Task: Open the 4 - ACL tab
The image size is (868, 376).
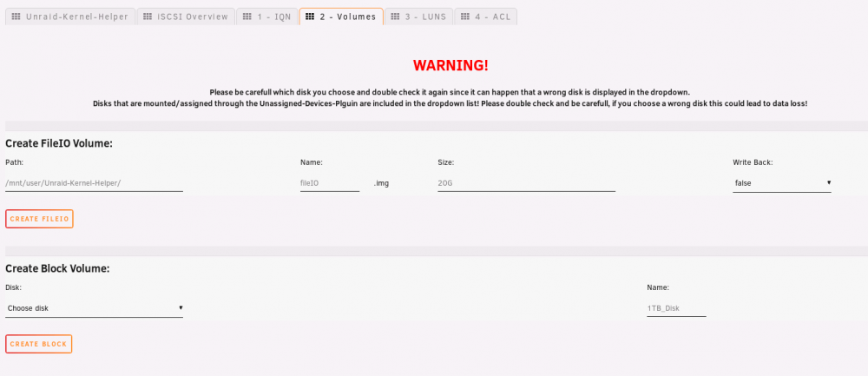Action: tap(485, 16)
